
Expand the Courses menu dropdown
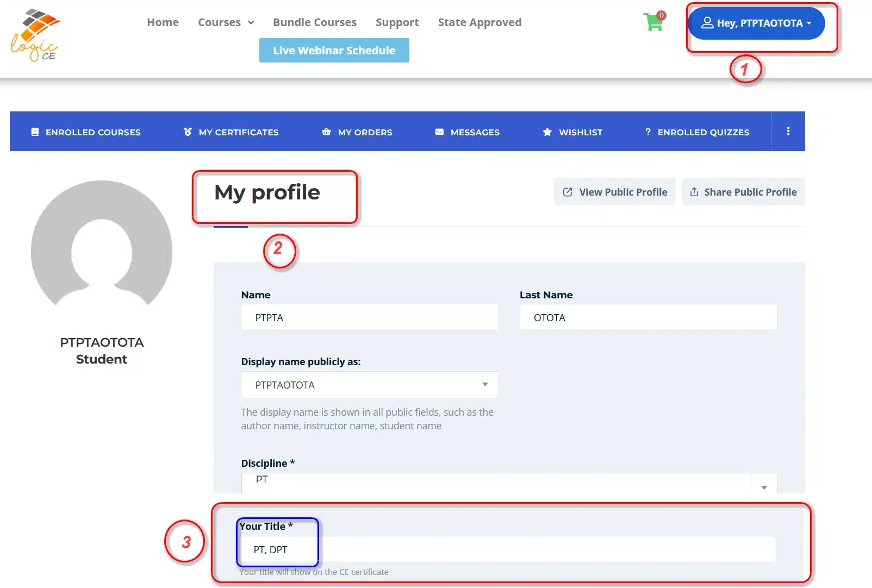pyautogui.click(x=226, y=22)
